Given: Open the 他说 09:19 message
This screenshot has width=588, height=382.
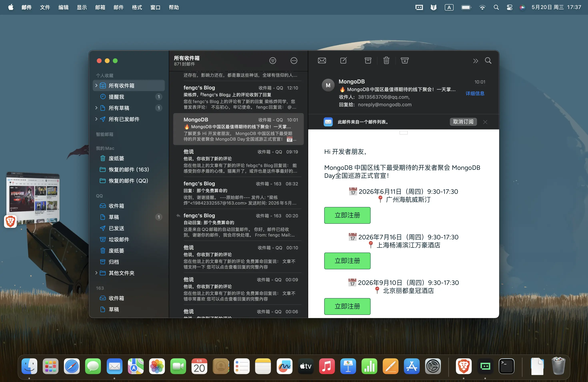Looking at the screenshot, I should click(238, 161).
